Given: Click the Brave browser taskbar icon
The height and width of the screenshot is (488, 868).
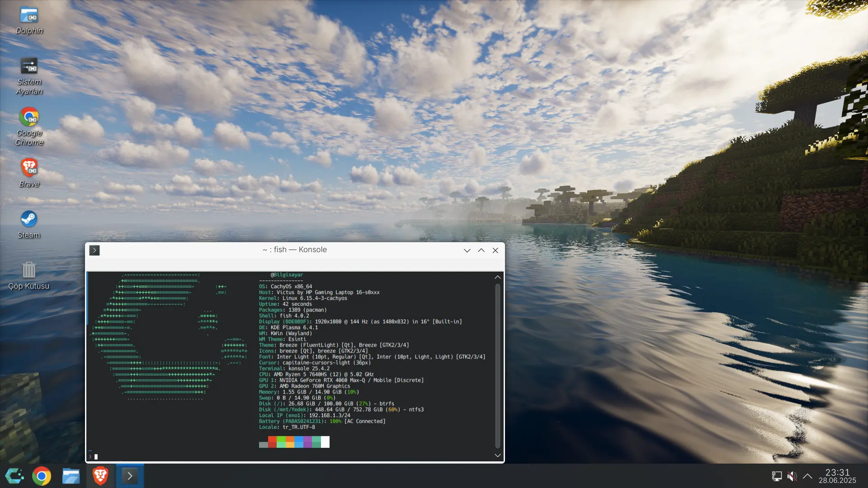Looking at the screenshot, I should [x=100, y=476].
